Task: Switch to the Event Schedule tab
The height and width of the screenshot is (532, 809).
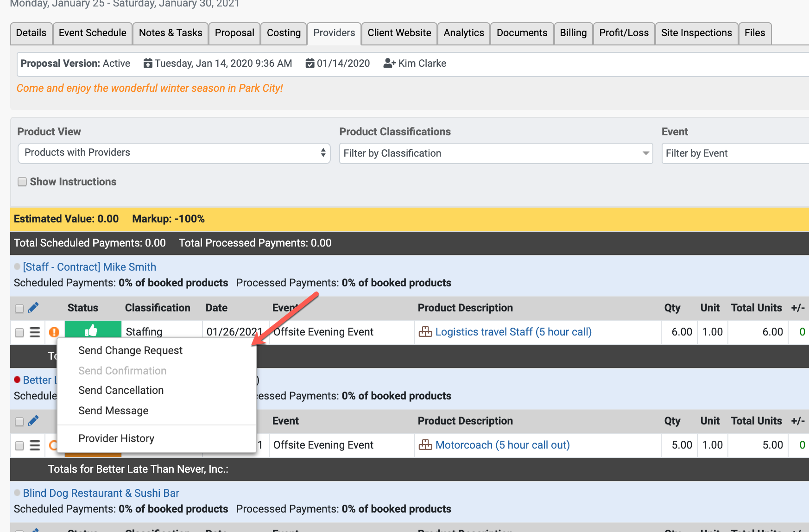Action: pyautogui.click(x=93, y=33)
